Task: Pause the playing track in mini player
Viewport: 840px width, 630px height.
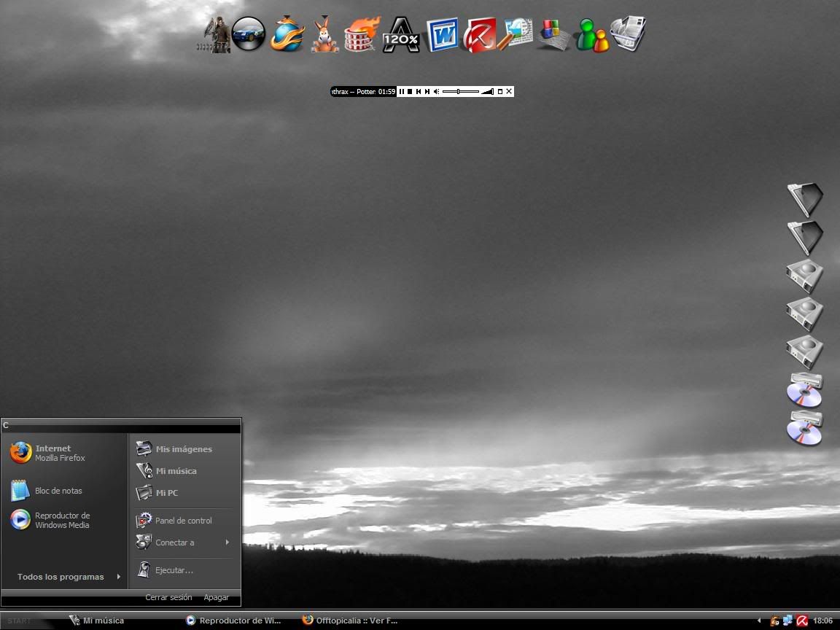Action: [x=401, y=92]
